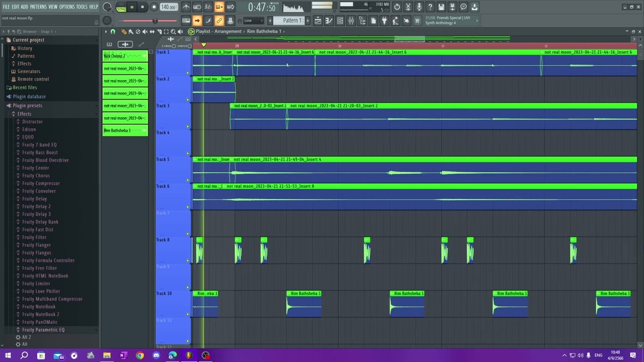Toggle the loop recording button
This screenshot has width=644, height=362.
pos(230,7)
